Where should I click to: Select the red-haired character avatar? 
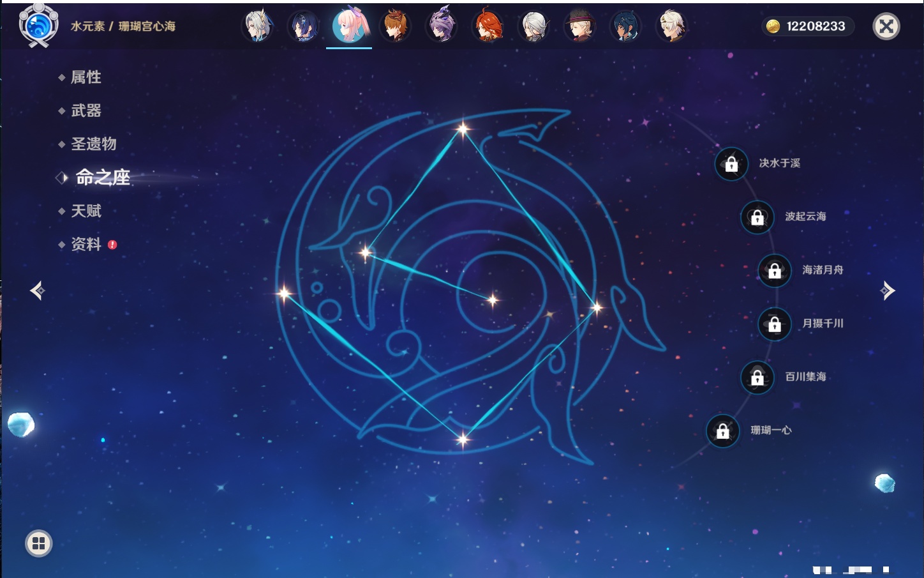coord(488,26)
